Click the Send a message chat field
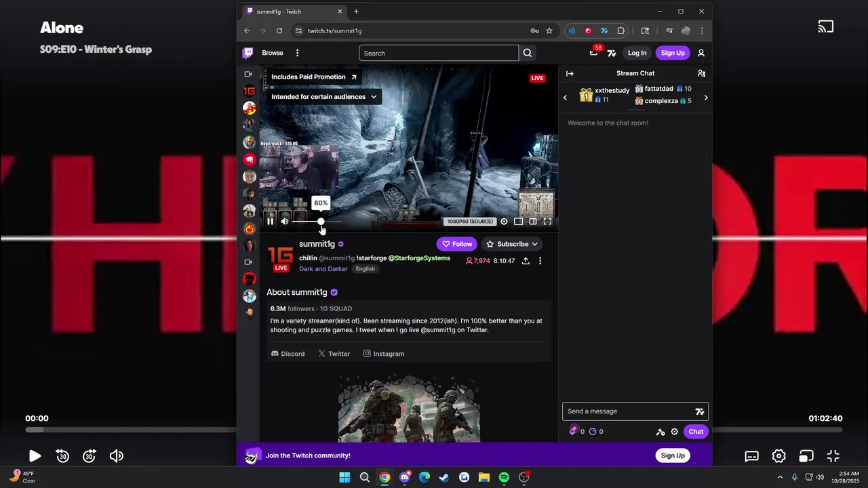Image resolution: width=868 pixels, height=488 pixels. tap(635, 411)
